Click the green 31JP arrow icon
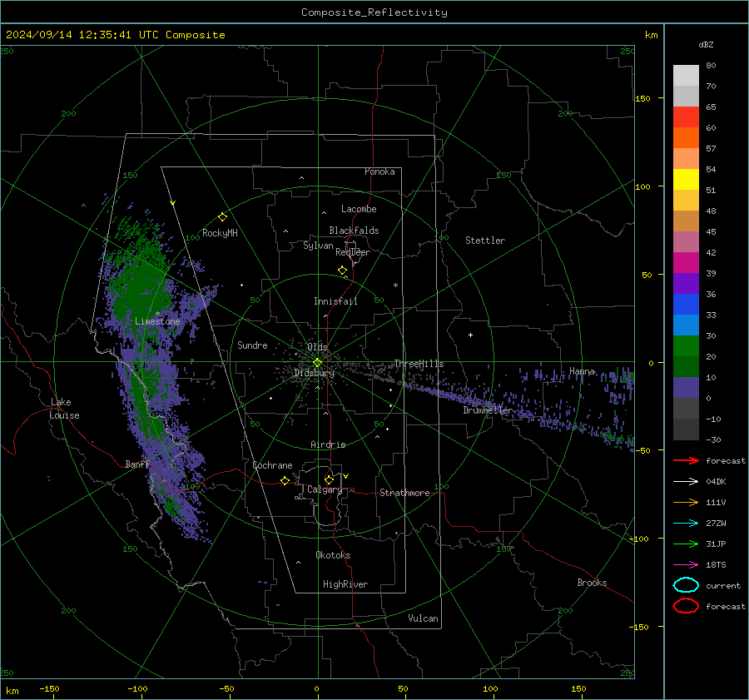The width and height of the screenshot is (749, 700). point(686,544)
